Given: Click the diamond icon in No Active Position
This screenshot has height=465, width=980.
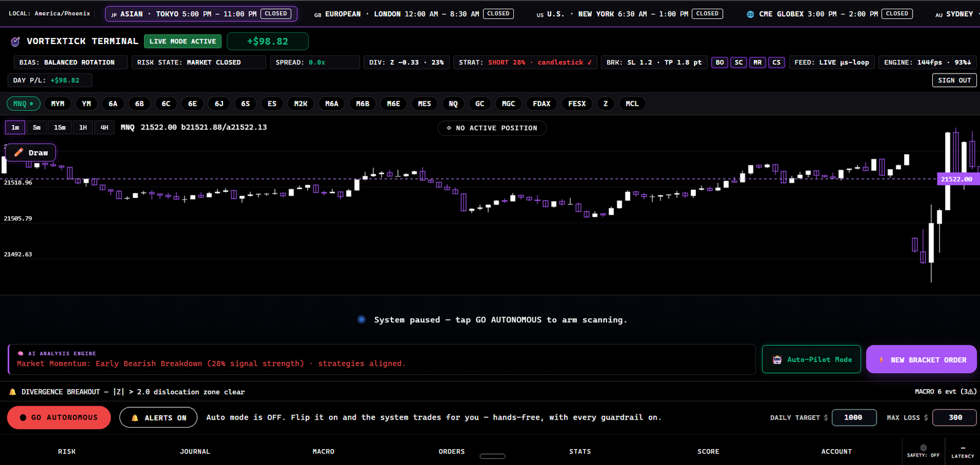Looking at the screenshot, I should click(449, 128).
